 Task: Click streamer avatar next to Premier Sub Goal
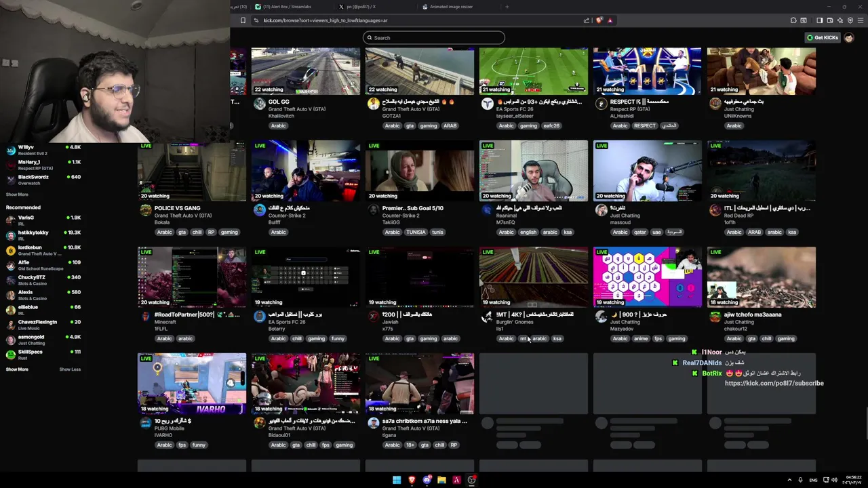coord(374,210)
